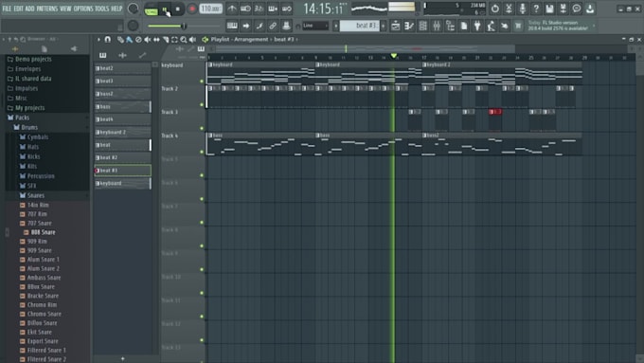
Task: Click the tempo field showing 110
Action: click(210, 9)
